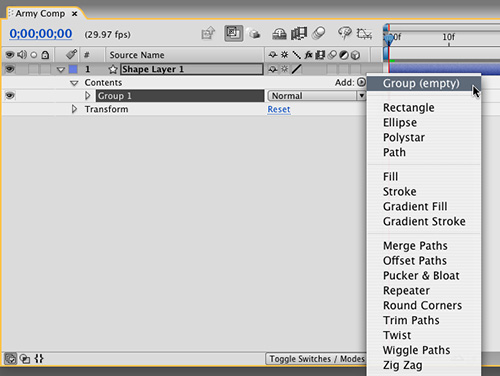
Task: Toggle Draft 3D icon
Action: point(255,34)
